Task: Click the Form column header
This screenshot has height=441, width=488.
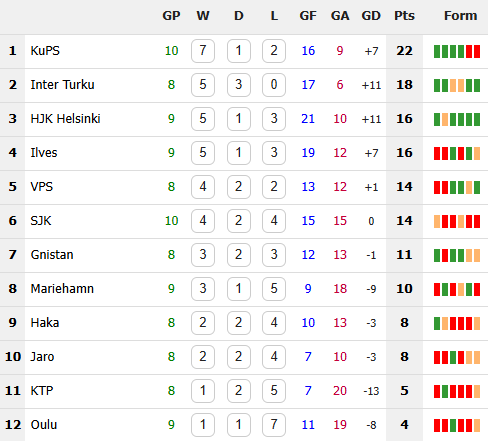Action: point(460,16)
